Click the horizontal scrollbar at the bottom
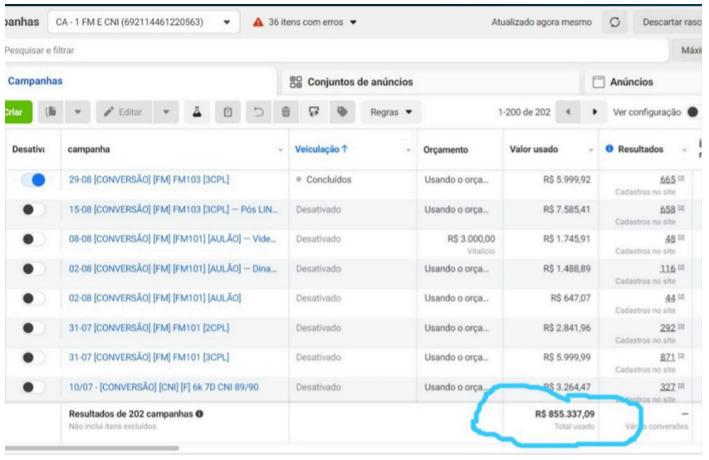The width and height of the screenshot is (709, 460). coord(92,448)
